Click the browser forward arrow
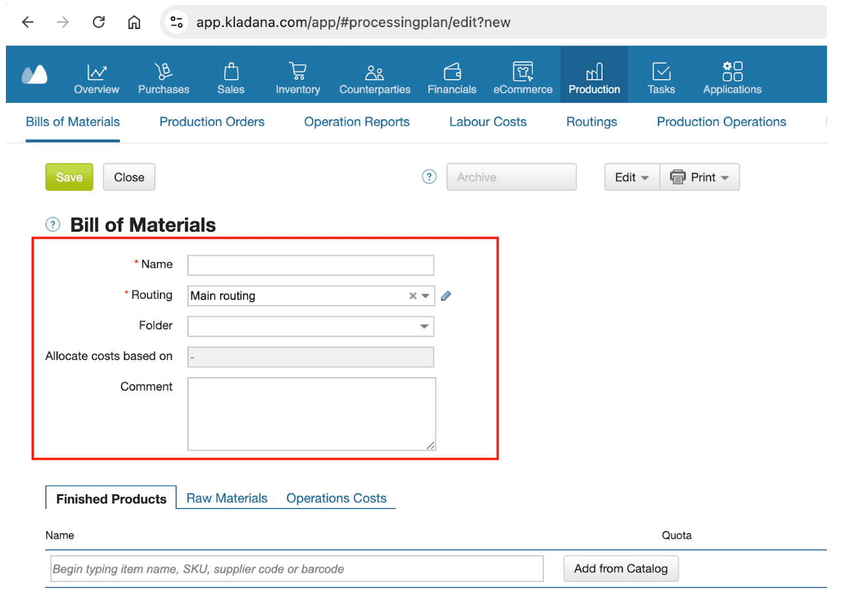Image resolution: width=850 pixels, height=616 pixels. 63,22
